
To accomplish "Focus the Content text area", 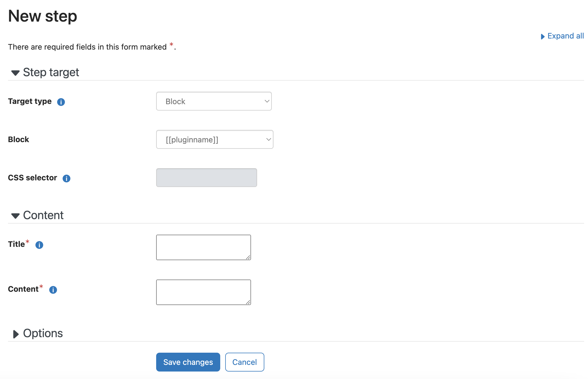I will 204,292.
